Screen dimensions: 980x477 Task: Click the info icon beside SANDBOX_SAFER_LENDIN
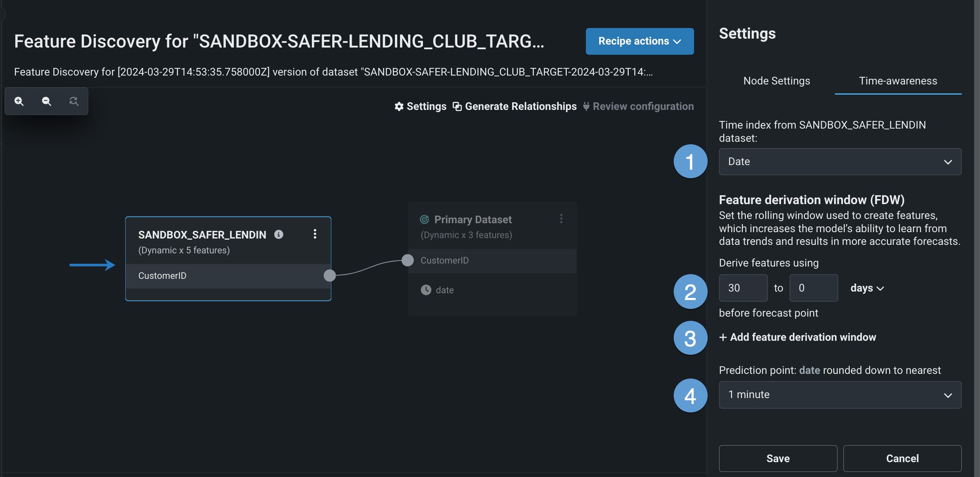tap(279, 234)
